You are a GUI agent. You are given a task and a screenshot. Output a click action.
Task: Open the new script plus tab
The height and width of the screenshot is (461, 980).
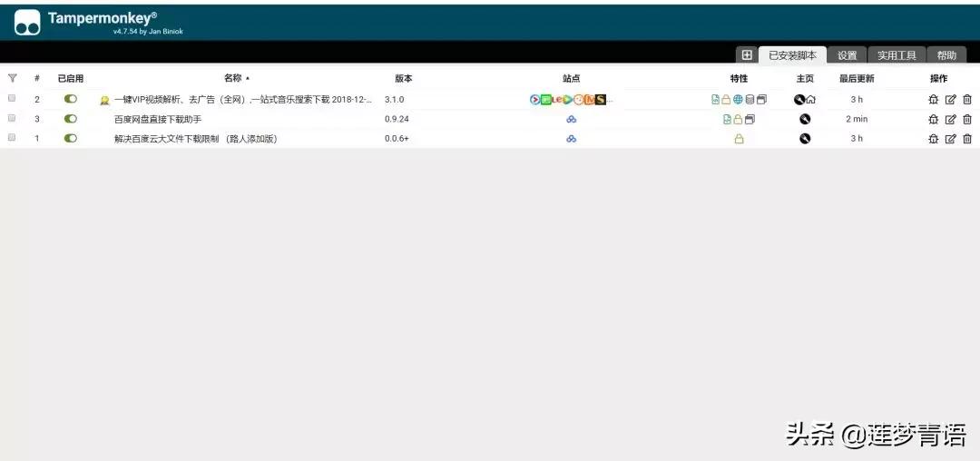coord(746,55)
